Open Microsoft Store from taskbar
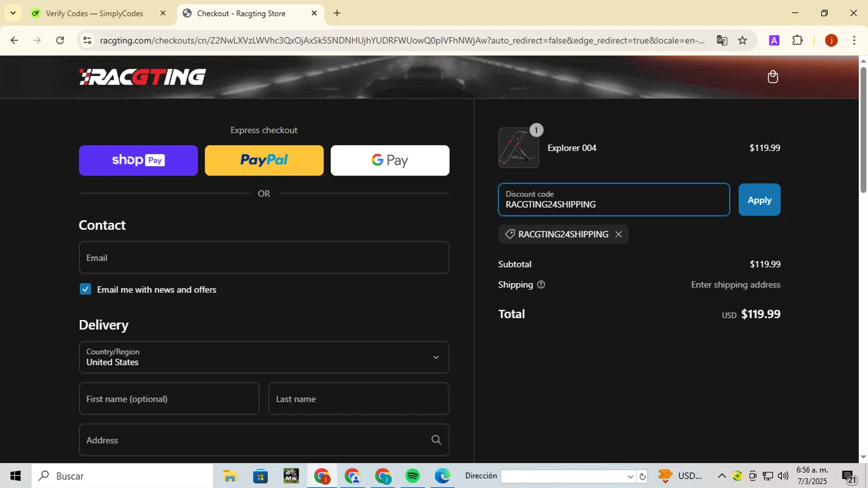This screenshot has height=488, width=868. tap(260, 476)
